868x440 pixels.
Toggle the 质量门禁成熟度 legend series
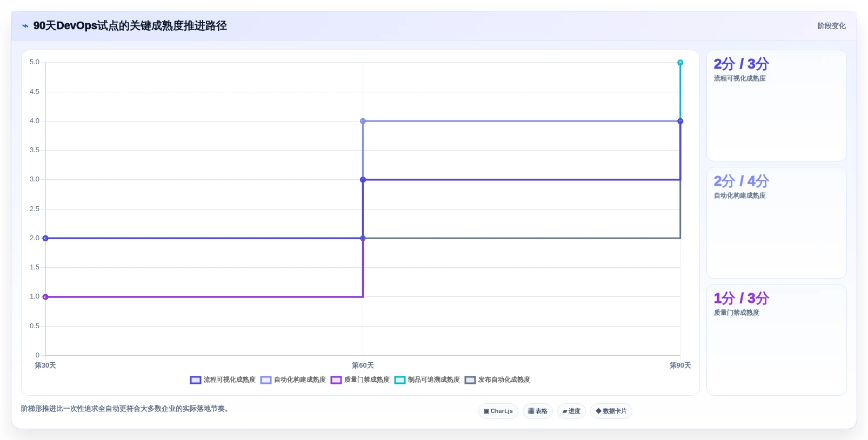click(360, 380)
